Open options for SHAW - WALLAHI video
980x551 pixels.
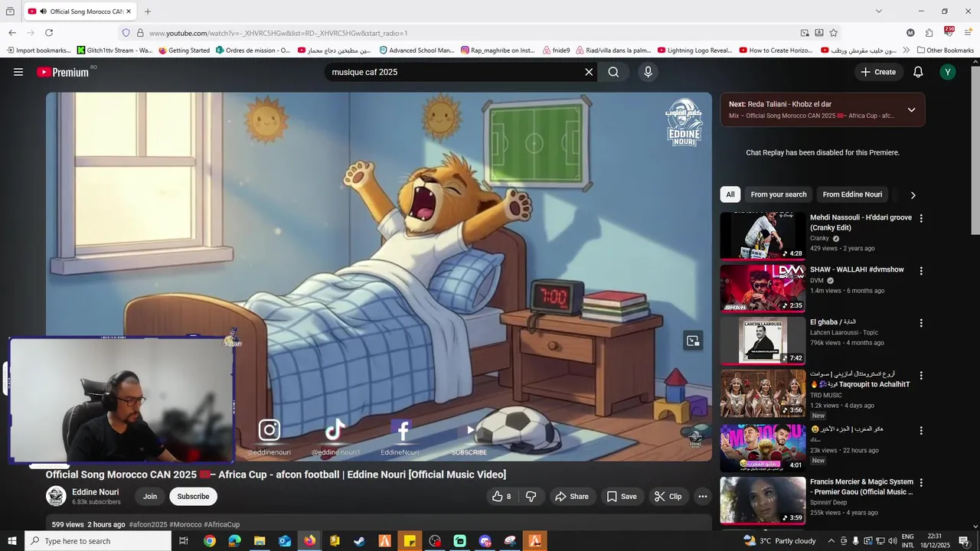coord(921,271)
